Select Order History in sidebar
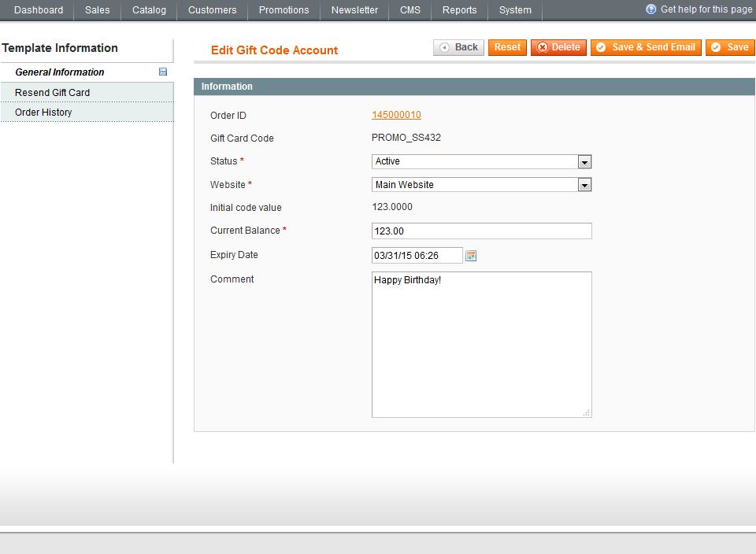This screenshot has width=756, height=554. [x=43, y=112]
